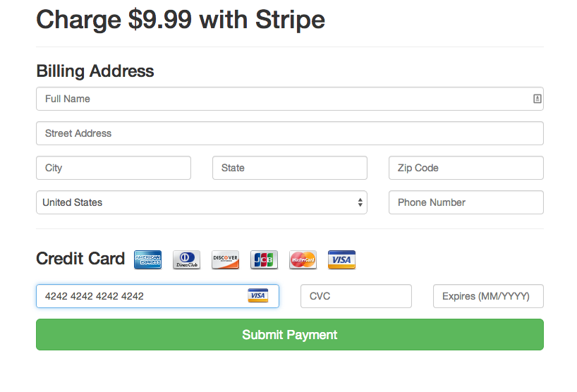Click the country dropdown arrows
Image resolution: width=577 pixels, height=392 pixels.
(x=360, y=202)
